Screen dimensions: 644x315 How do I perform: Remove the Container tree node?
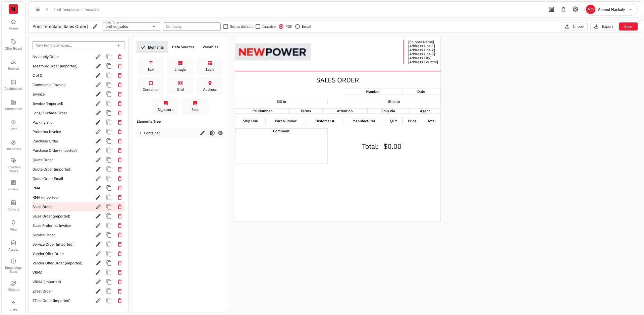[220, 133]
